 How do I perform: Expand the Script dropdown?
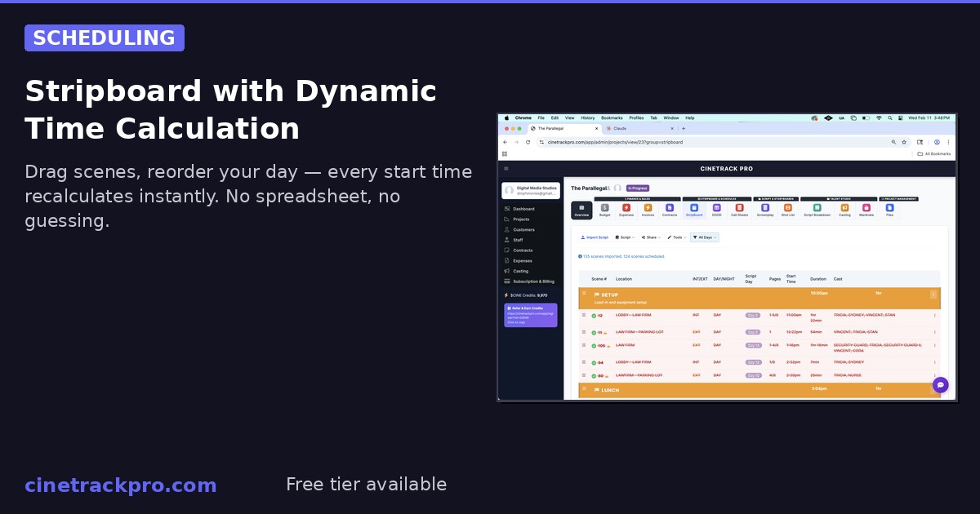[x=626, y=237]
